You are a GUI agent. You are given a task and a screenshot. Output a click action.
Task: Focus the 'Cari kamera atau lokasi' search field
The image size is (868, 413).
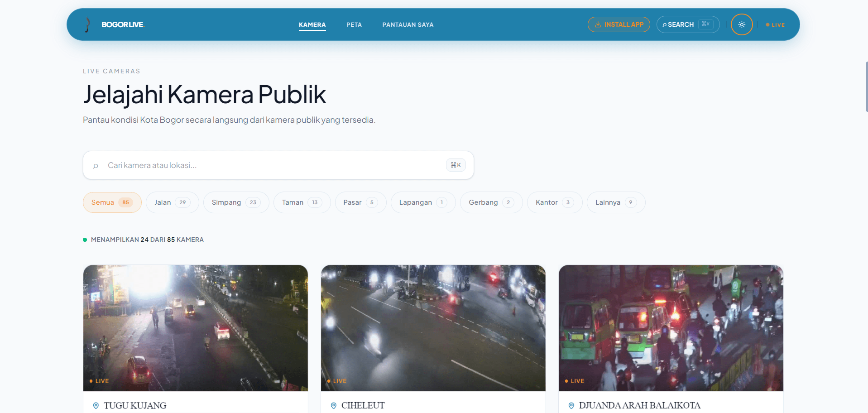[278, 165]
